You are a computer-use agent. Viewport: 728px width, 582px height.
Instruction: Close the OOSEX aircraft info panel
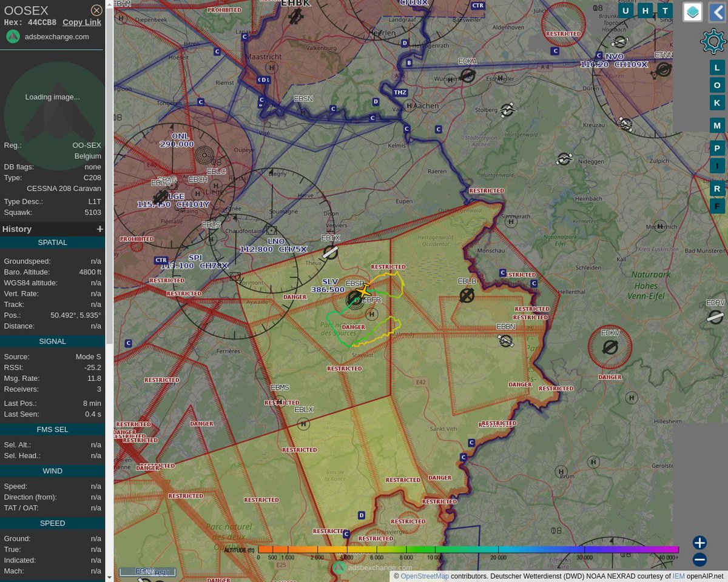[96, 10]
